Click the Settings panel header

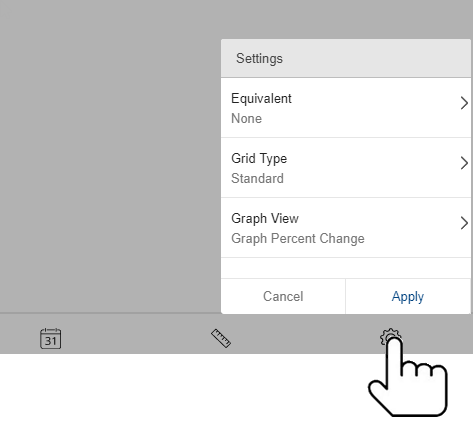pyautogui.click(x=346, y=58)
